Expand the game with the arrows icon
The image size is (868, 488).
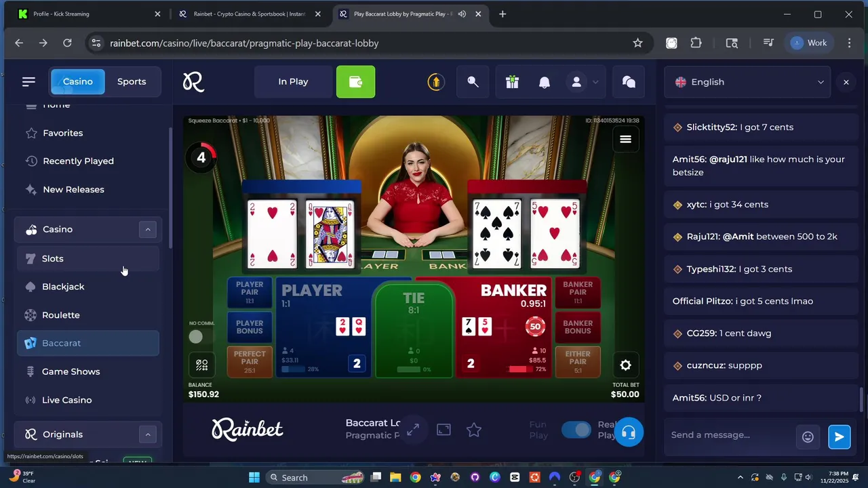coord(413,430)
